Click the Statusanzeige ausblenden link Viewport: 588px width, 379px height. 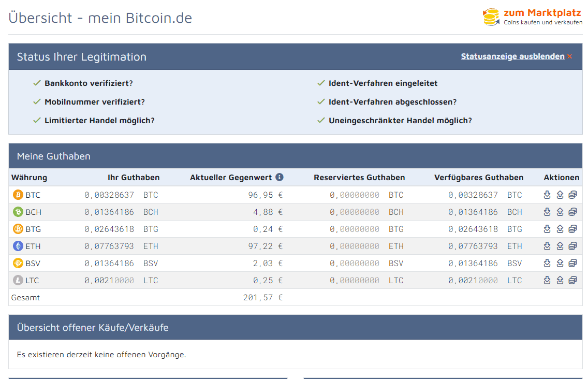(x=512, y=56)
